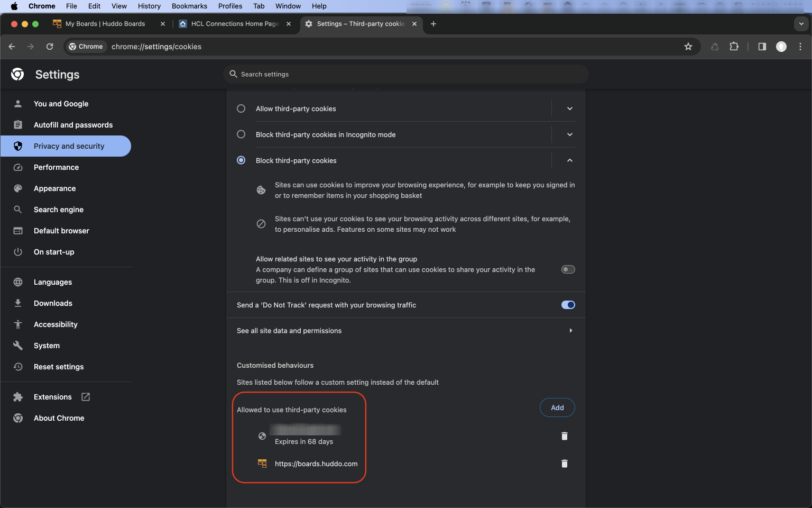The width and height of the screenshot is (812, 508).
Task: Switch to HCL Connections Home Page tab
Action: [x=235, y=24]
